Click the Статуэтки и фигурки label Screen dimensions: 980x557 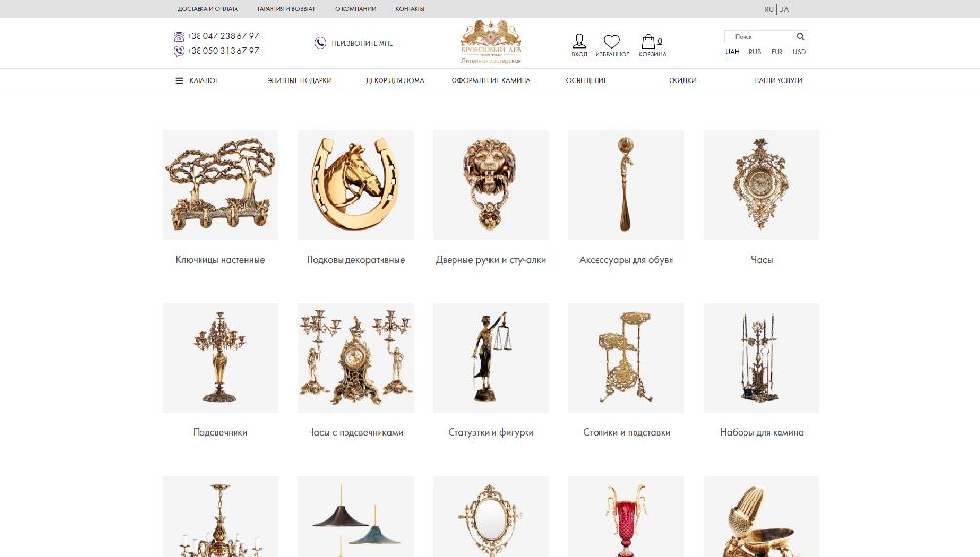(490, 432)
